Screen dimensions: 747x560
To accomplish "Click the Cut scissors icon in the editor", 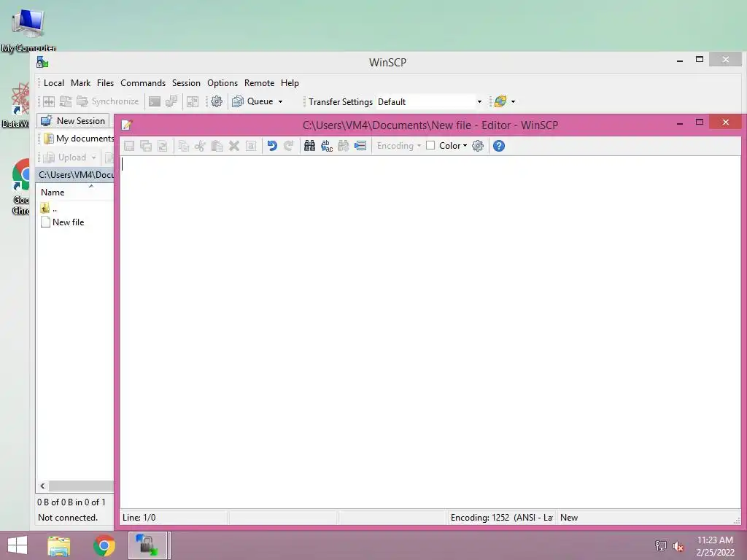I will (x=200, y=146).
